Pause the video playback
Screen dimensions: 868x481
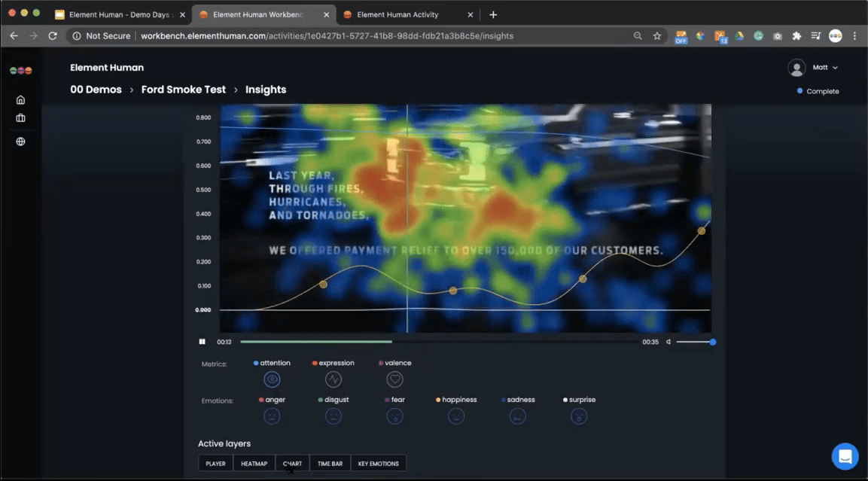[202, 341]
